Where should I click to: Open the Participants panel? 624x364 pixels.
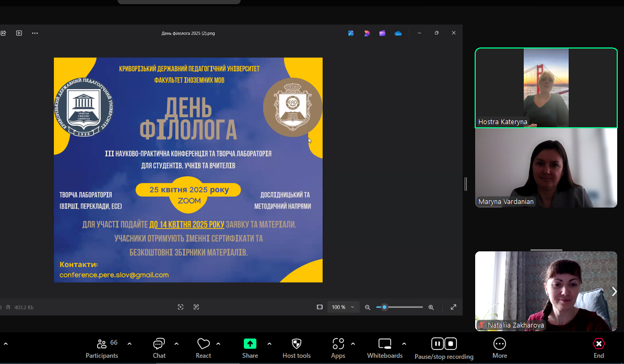tap(102, 348)
